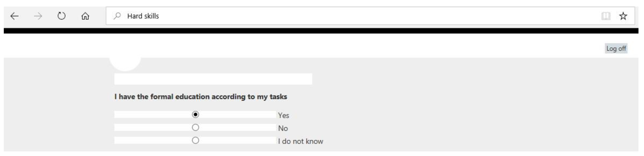Go to the browser home page
644x156 pixels.
[85, 16]
